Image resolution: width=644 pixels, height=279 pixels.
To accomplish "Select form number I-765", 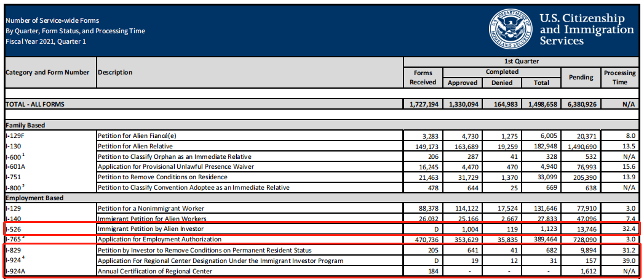I will tap(14, 239).
